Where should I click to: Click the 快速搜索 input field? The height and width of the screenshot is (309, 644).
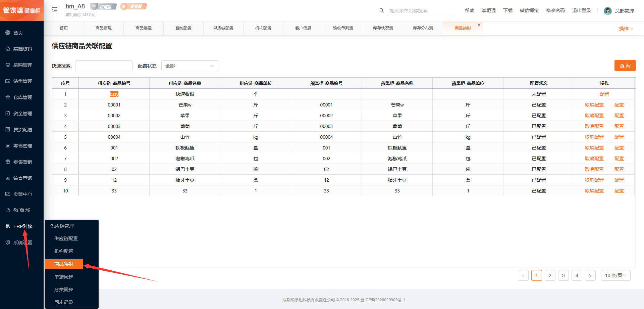(x=104, y=66)
